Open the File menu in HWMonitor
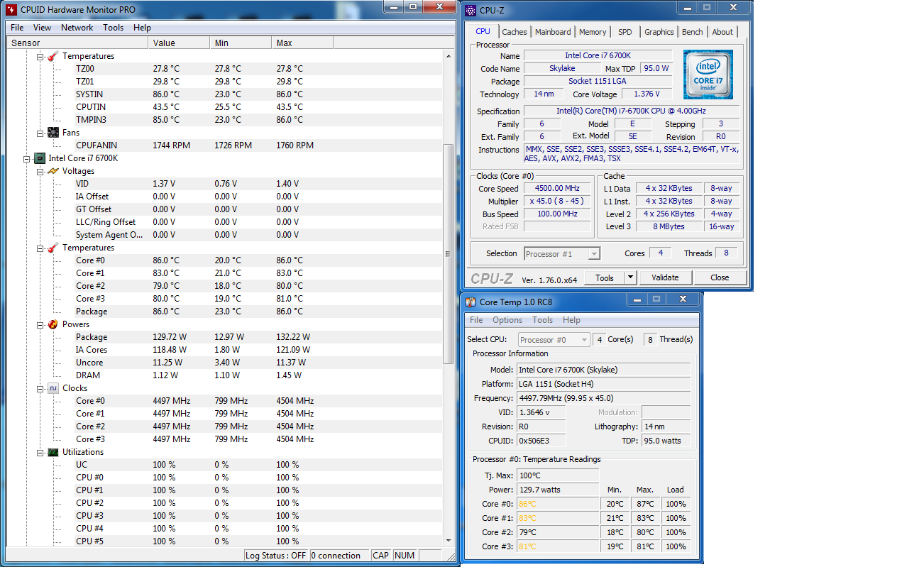The image size is (924, 567). (17, 28)
